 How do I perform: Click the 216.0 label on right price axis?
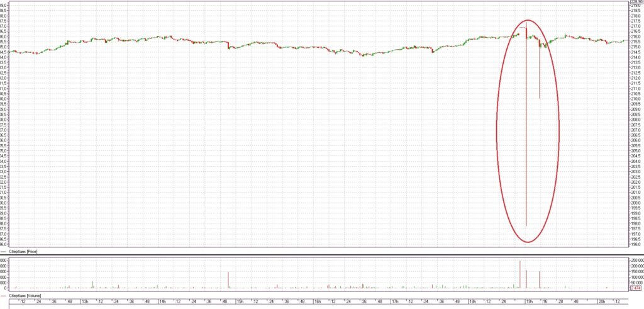pyautogui.click(x=636, y=37)
